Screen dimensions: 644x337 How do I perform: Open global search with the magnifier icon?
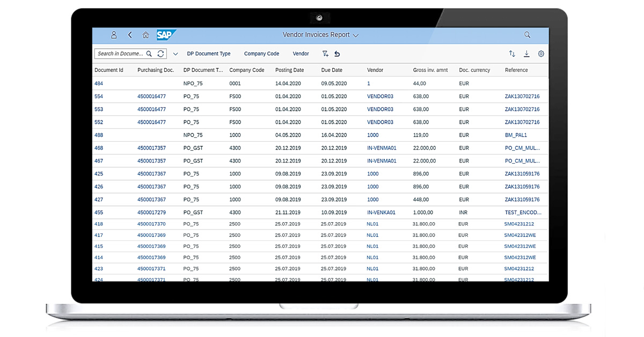(527, 34)
